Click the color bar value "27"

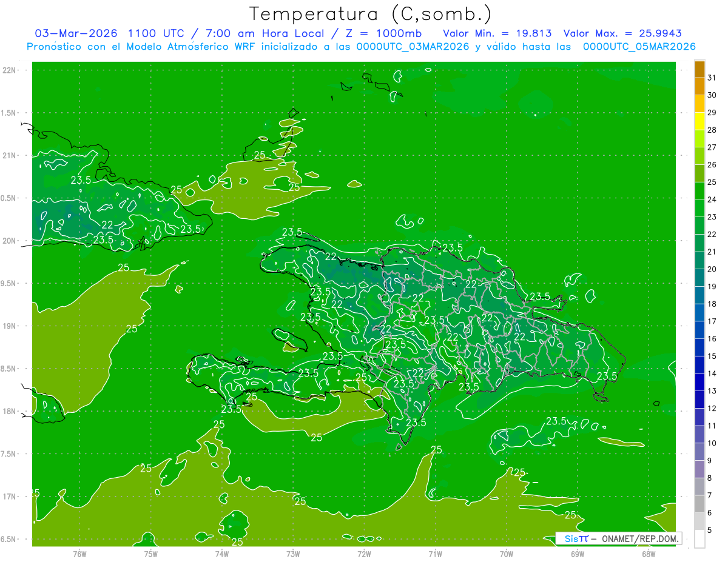[x=712, y=147]
